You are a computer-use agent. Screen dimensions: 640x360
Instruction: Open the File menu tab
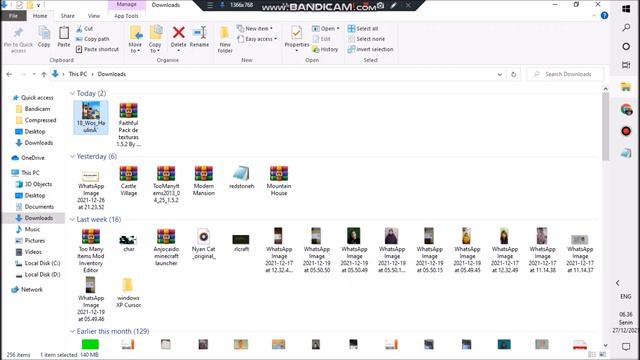tap(13, 16)
